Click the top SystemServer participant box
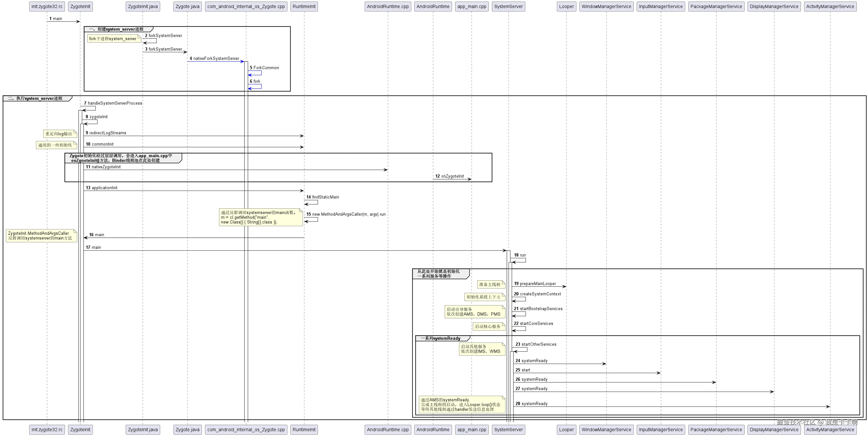 click(508, 7)
